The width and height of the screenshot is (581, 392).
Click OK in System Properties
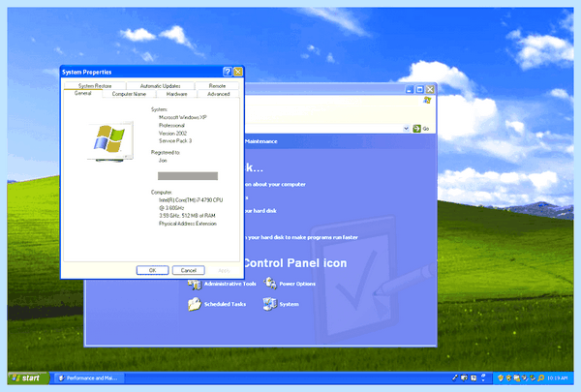152,270
